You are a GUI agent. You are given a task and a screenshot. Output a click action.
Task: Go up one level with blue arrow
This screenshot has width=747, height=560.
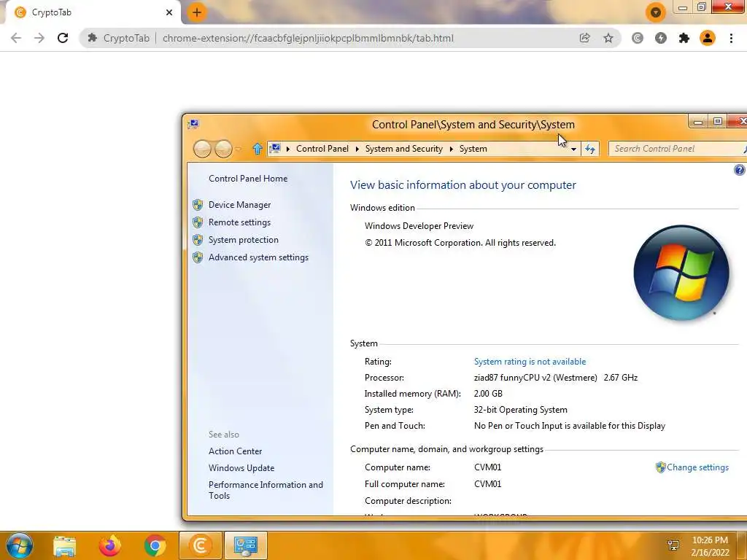[x=258, y=149]
